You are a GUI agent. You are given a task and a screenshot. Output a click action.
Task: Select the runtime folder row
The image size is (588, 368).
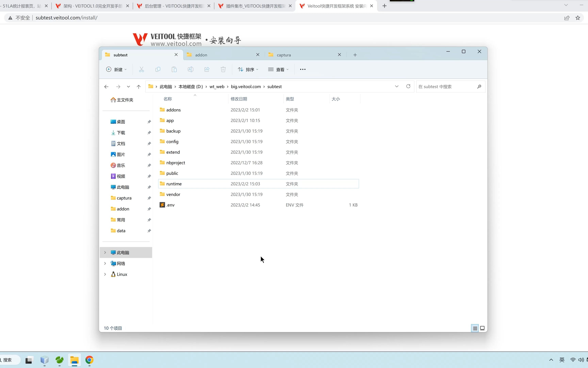[x=258, y=184]
